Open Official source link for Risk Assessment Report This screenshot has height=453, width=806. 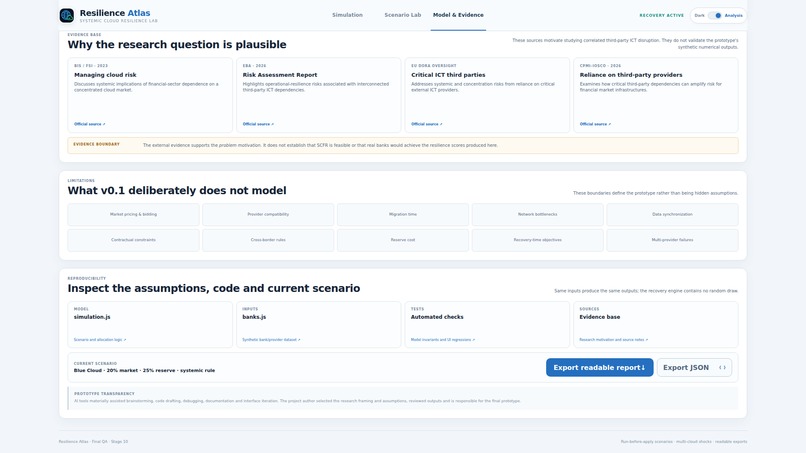(258, 124)
